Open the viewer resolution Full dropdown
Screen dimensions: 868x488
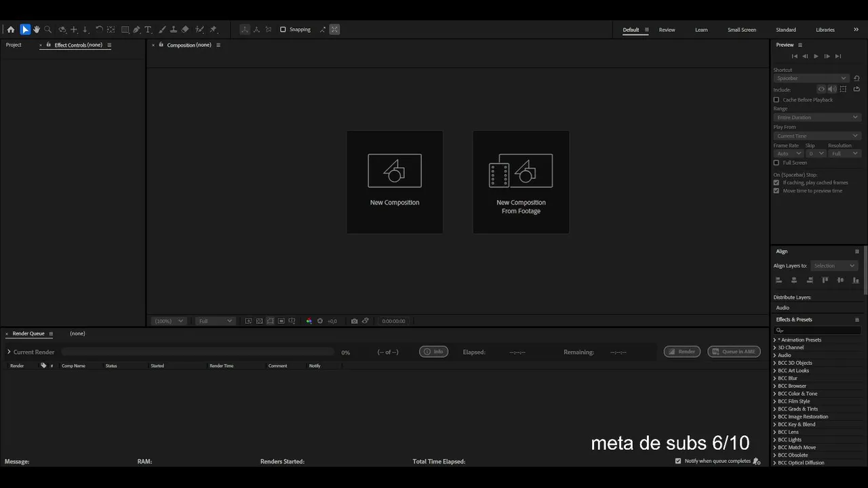click(215, 321)
